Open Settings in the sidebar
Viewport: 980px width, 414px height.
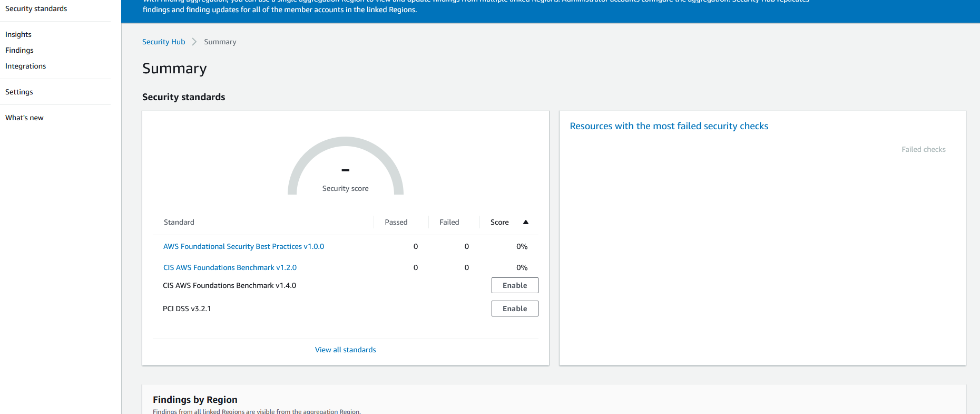click(19, 92)
